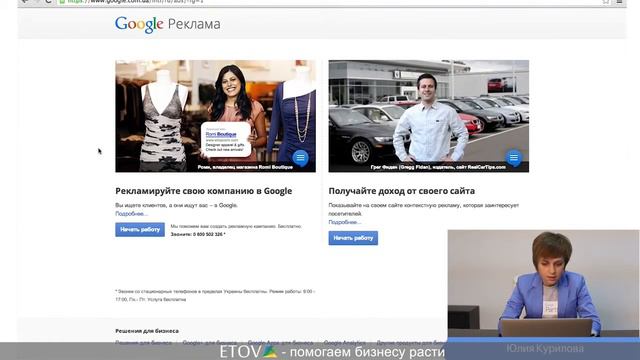Click phone number Звоните: 0 800 502 326

tap(198, 234)
